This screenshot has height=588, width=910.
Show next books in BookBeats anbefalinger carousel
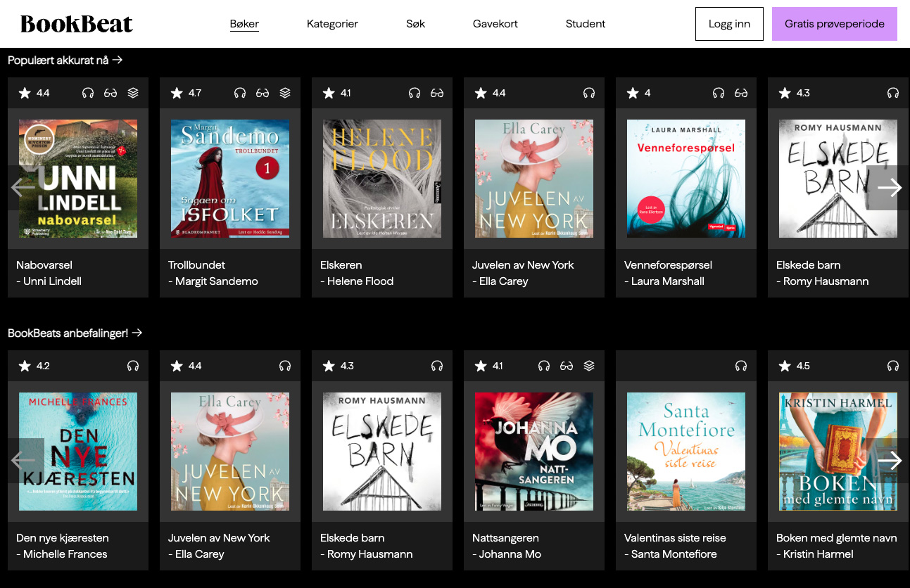pyautogui.click(x=888, y=461)
